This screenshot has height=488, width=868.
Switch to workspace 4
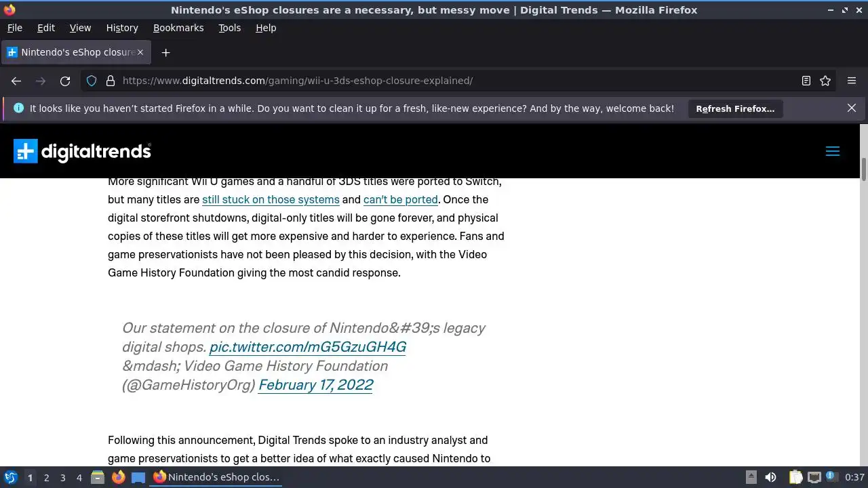(79, 478)
